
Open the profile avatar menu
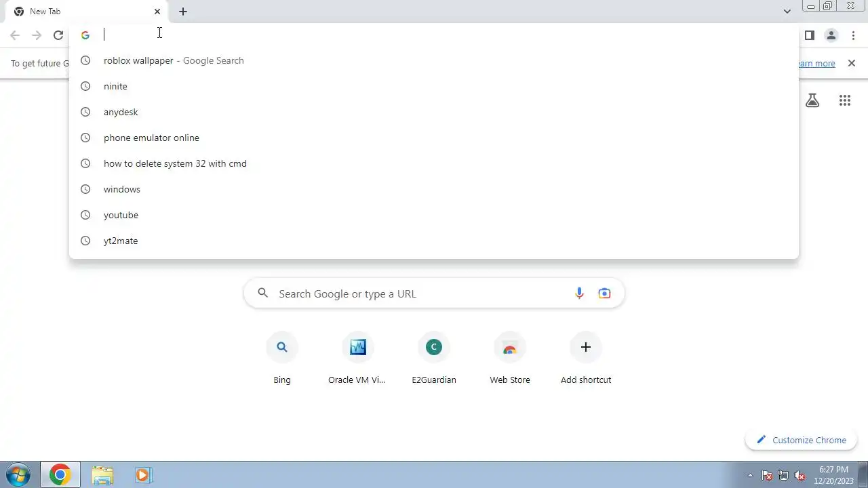click(831, 35)
